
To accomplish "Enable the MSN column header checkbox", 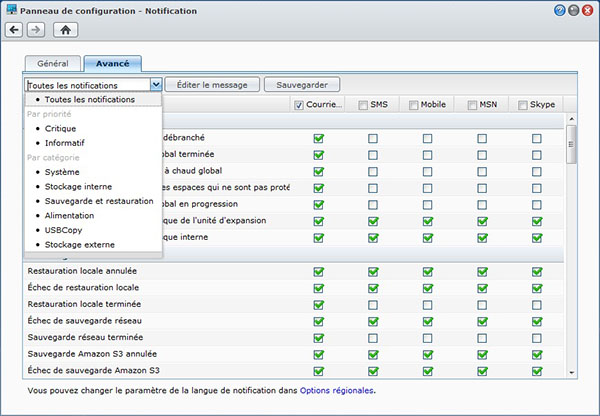I will point(472,105).
